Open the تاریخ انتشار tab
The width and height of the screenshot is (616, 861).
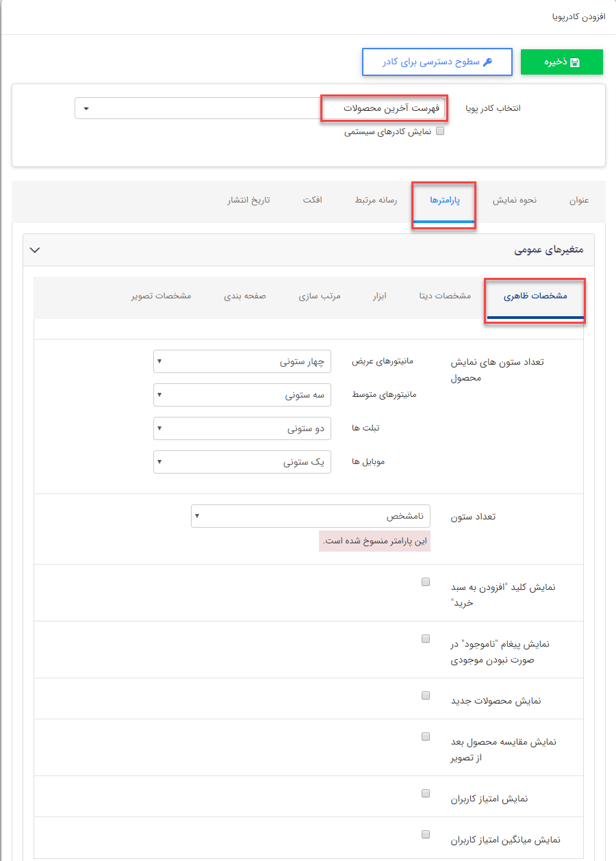pyautogui.click(x=248, y=201)
